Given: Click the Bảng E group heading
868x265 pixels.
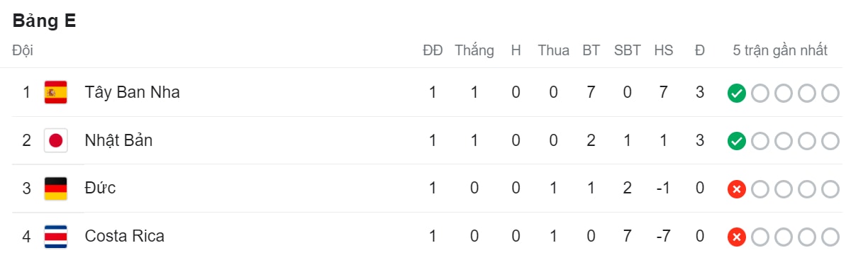Looking at the screenshot, I should coord(44,21).
